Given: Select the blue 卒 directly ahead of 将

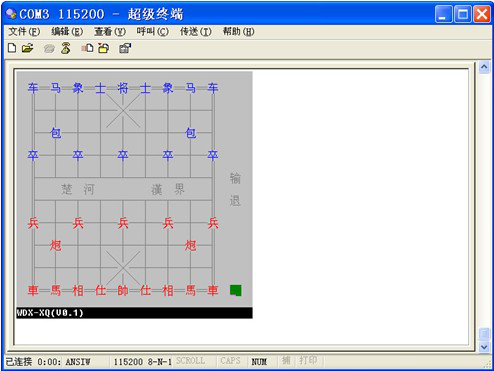Looking at the screenshot, I should pyautogui.click(x=123, y=155).
